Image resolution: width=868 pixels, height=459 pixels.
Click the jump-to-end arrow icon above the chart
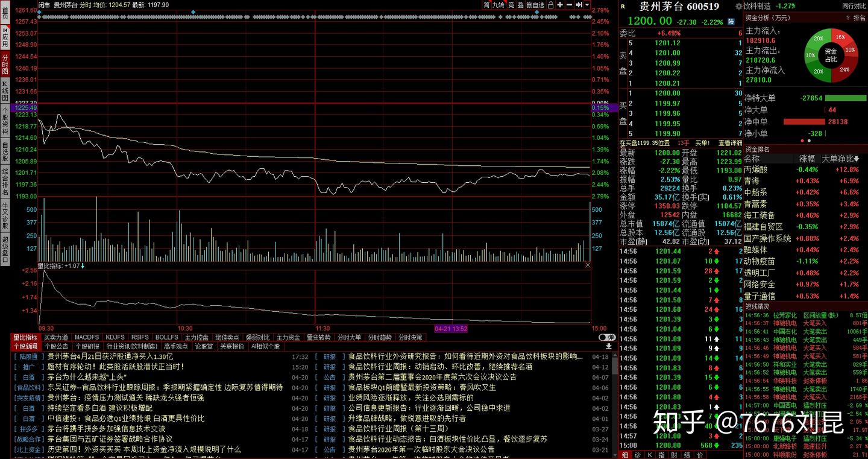click(x=579, y=5)
